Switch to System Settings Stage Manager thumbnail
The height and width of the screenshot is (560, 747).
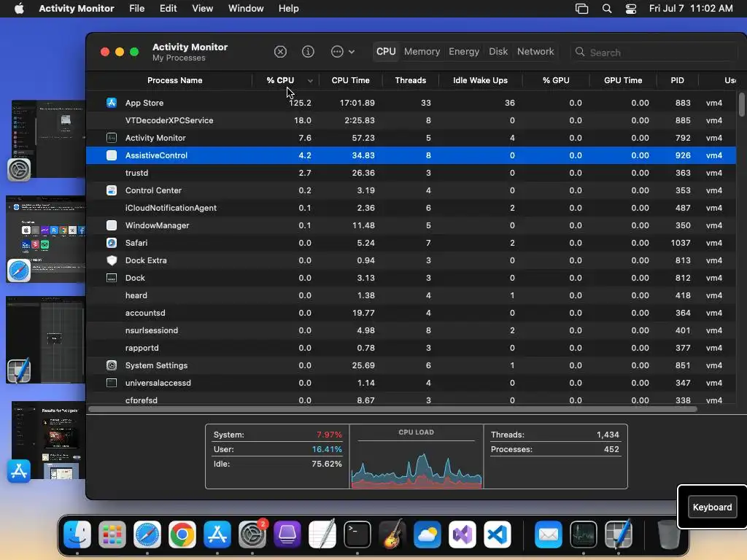tap(47, 139)
